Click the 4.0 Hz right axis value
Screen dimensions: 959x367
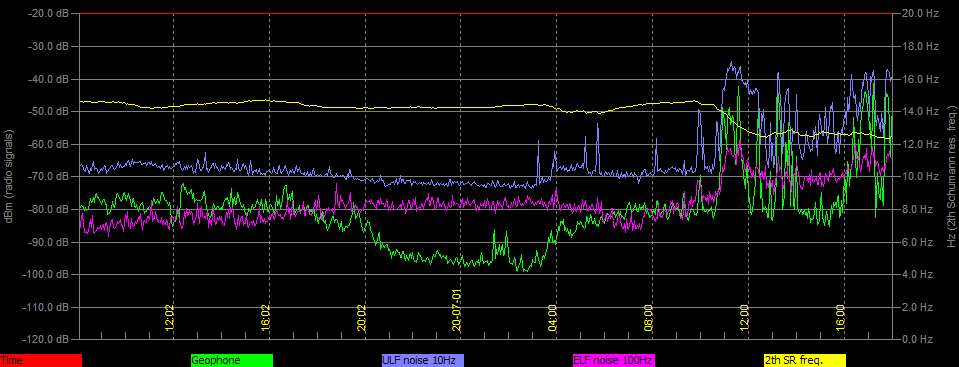[917, 274]
